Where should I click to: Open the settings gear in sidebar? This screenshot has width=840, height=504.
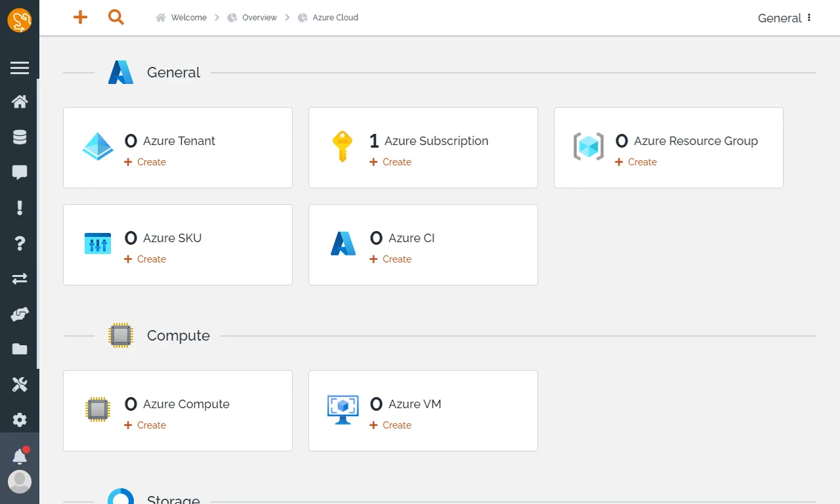(20, 420)
